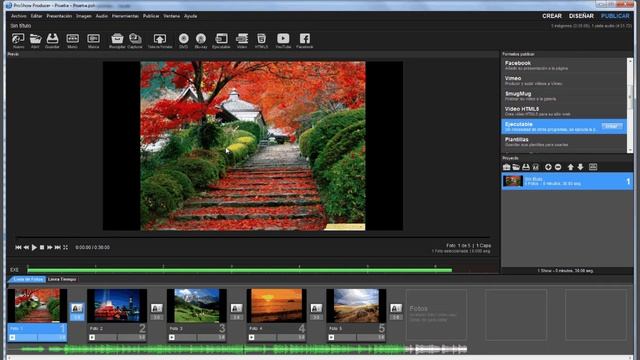Select the Línea Tiempo tab

click(62, 279)
